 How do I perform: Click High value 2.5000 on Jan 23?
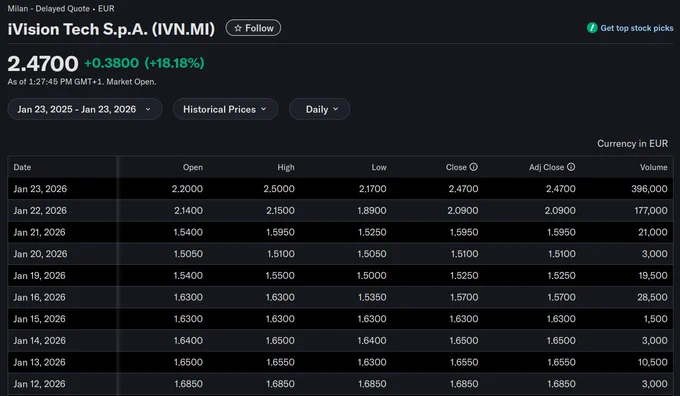pos(279,189)
